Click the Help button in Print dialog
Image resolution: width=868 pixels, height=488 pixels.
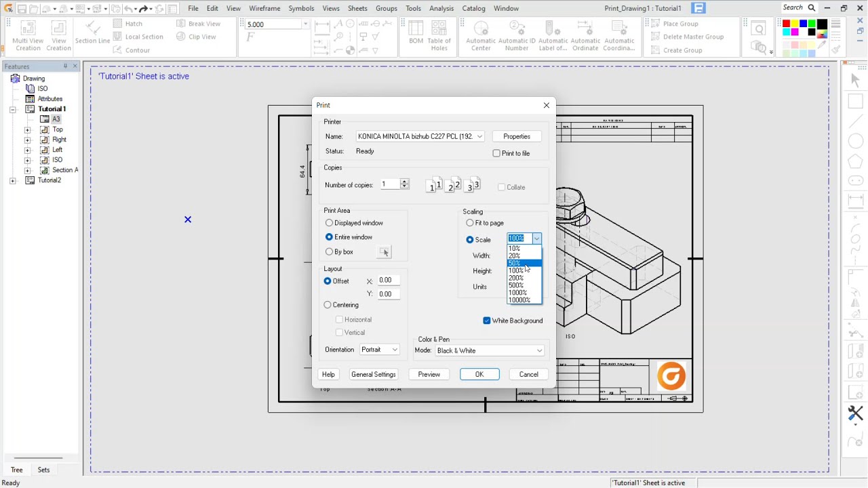328,374
